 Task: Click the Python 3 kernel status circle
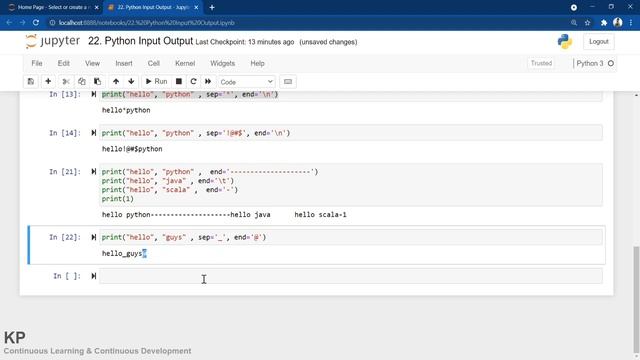tap(611, 63)
